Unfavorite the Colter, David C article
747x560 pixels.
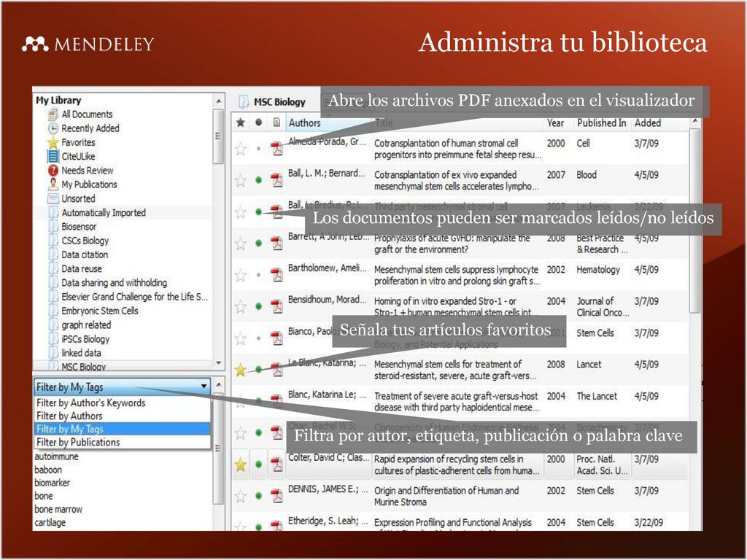pos(241,464)
